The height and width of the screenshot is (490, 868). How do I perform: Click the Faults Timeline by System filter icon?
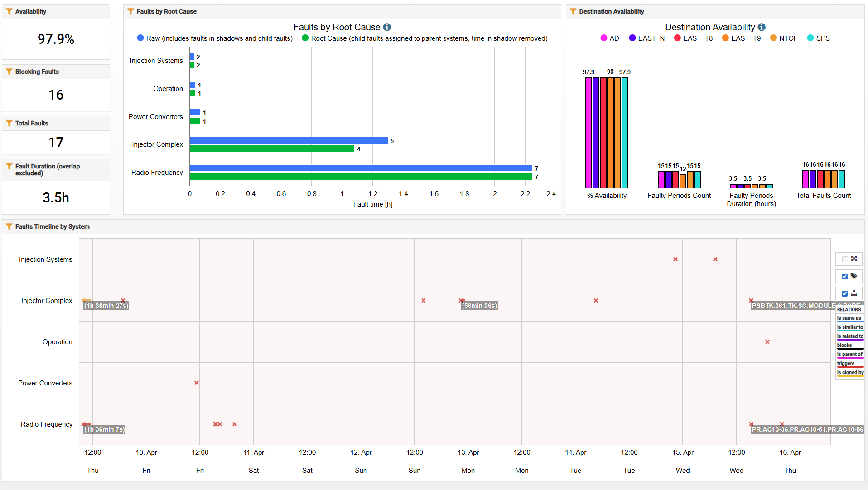click(x=9, y=227)
